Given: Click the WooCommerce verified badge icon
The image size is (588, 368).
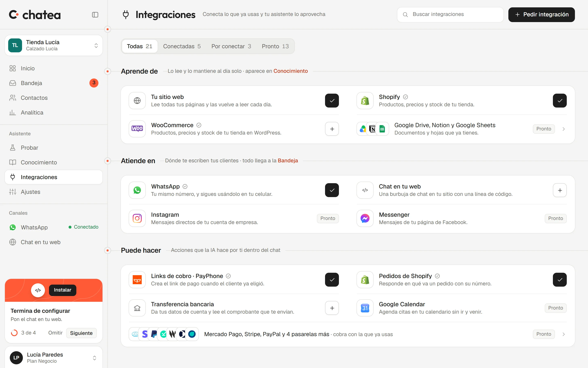Looking at the screenshot, I should coord(199,125).
